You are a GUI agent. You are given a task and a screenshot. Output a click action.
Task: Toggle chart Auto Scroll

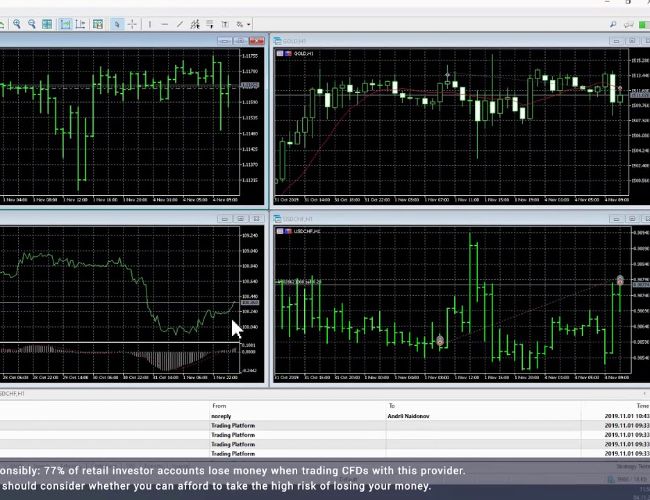65,24
